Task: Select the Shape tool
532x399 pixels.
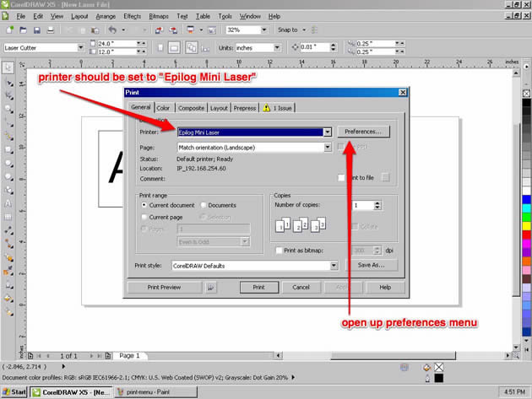Action: click(x=8, y=83)
